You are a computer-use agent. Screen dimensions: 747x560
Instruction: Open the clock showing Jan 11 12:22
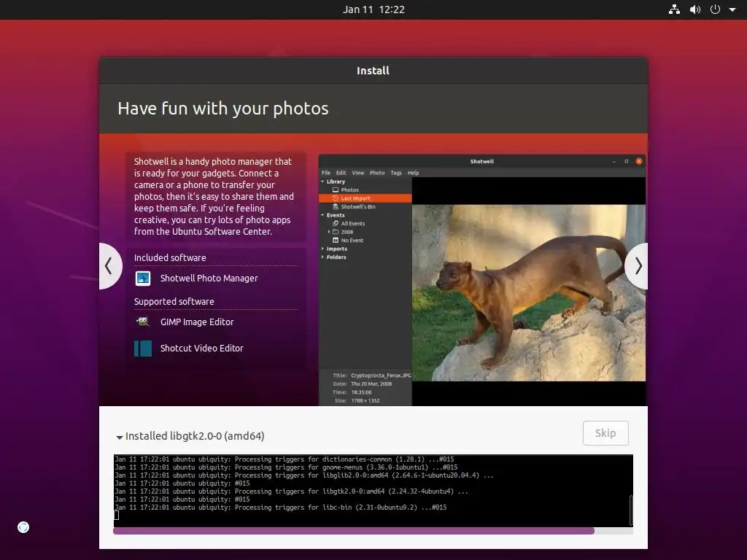click(373, 9)
